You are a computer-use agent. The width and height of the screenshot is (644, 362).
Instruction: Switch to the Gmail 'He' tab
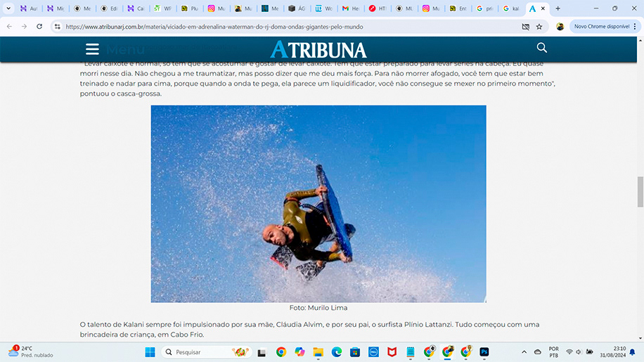point(350,8)
